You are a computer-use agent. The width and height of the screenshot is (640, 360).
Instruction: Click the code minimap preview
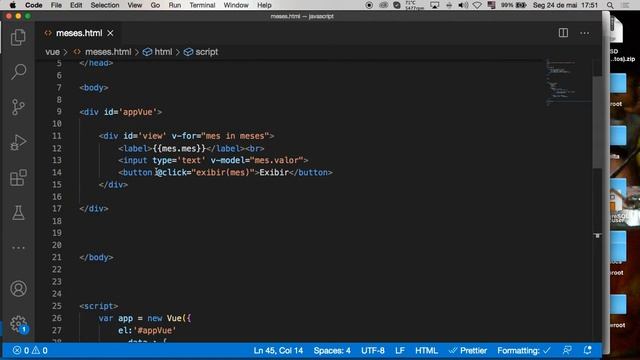pos(568,84)
